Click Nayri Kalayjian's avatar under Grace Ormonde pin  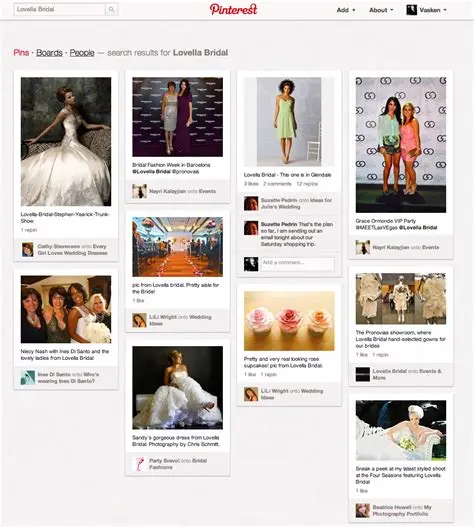362,247
